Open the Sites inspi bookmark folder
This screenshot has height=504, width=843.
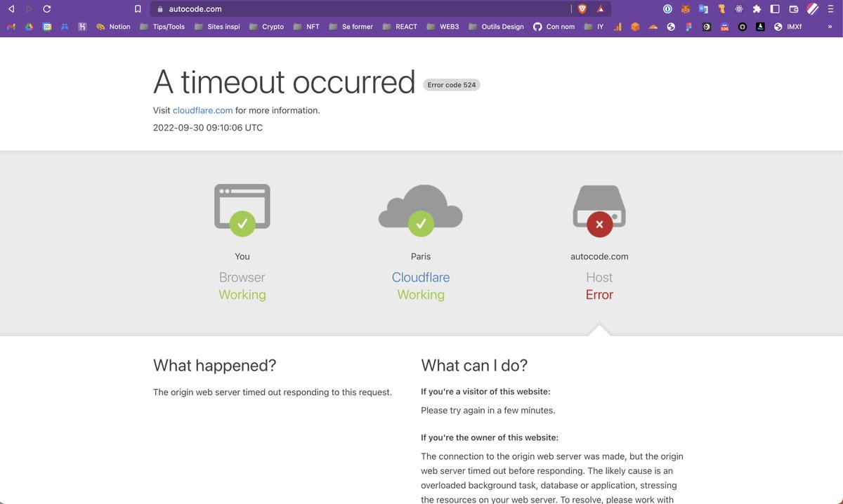(217, 27)
